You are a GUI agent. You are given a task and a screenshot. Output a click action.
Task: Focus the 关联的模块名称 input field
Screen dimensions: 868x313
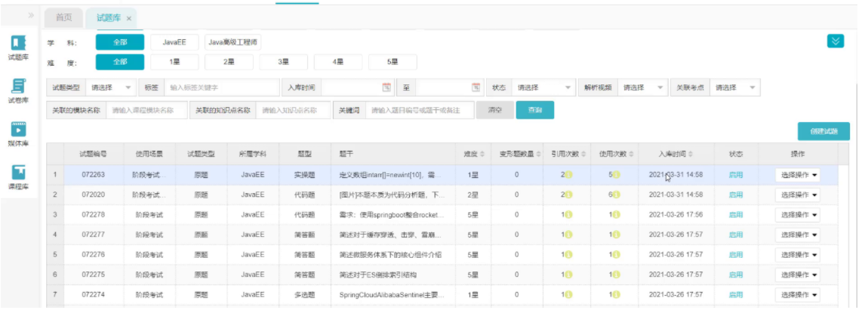tap(146, 110)
